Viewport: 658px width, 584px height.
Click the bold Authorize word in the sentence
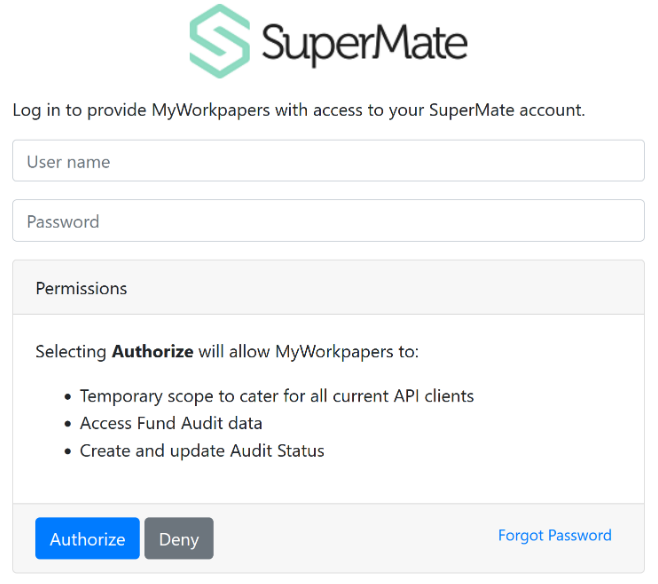(152, 352)
